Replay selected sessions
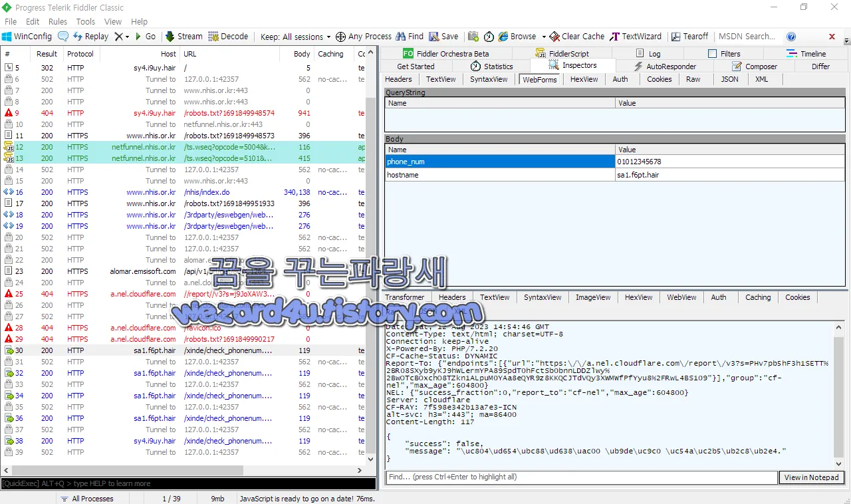This screenshot has height=504, width=851. 90,37
